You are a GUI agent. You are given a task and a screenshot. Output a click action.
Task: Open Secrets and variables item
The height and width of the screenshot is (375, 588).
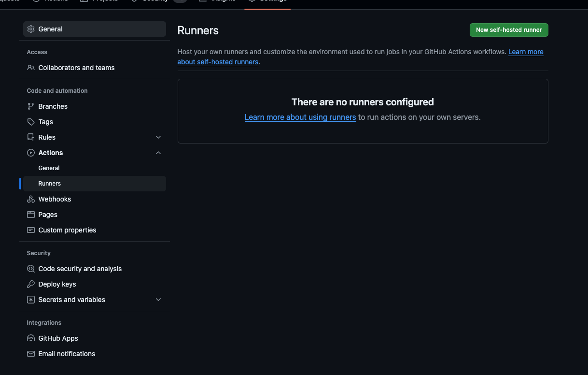click(95, 300)
